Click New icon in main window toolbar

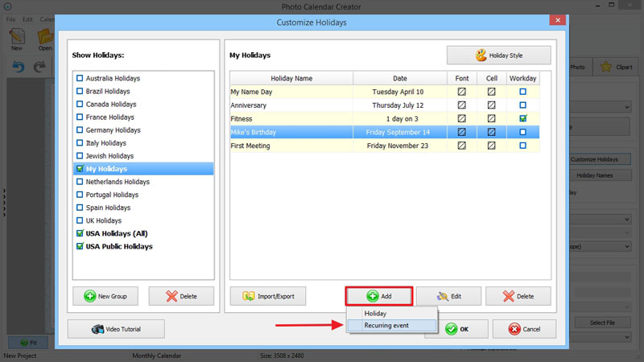(x=16, y=39)
